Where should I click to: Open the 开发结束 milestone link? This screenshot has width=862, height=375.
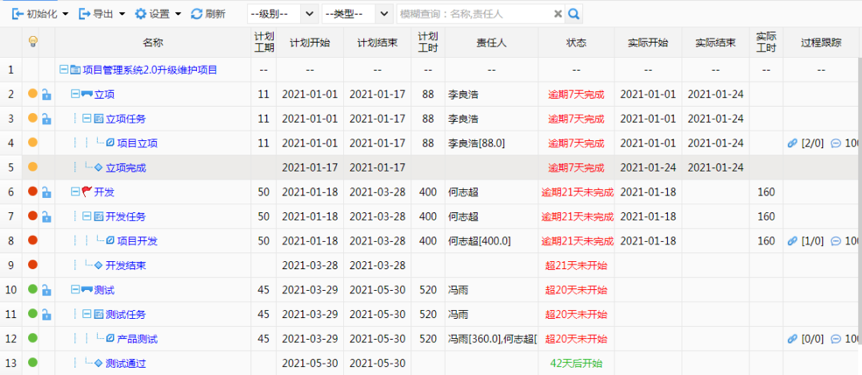(x=126, y=266)
